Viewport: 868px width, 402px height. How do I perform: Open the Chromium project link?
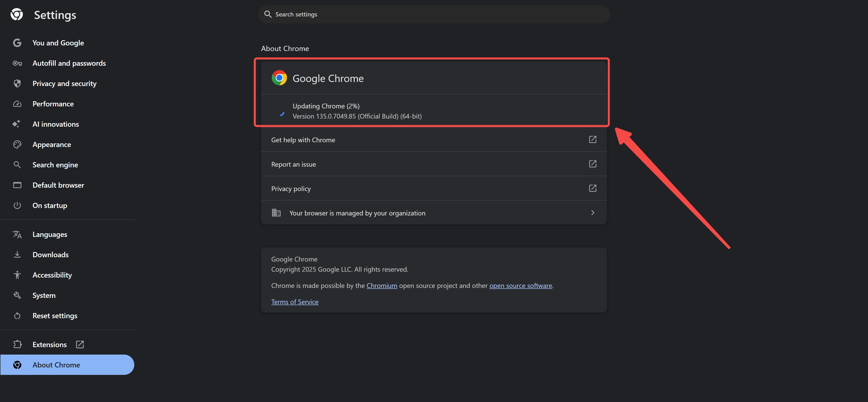382,285
